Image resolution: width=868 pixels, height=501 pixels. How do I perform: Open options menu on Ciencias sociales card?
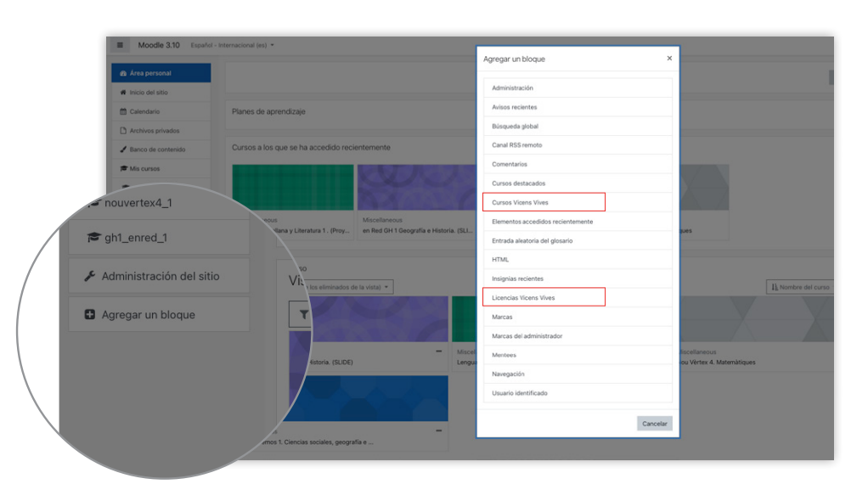click(439, 431)
